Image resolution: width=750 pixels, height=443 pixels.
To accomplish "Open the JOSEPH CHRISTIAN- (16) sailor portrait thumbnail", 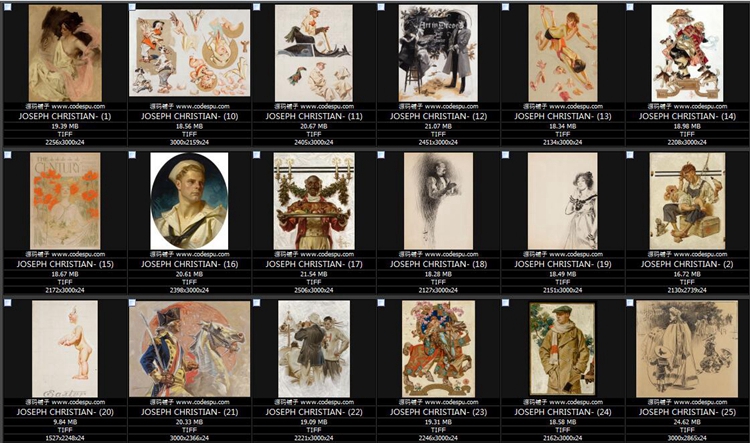I will pos(189,200).
